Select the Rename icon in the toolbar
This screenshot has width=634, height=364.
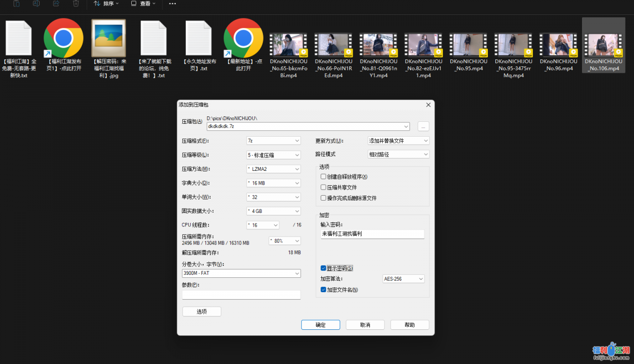pos(36,4)
